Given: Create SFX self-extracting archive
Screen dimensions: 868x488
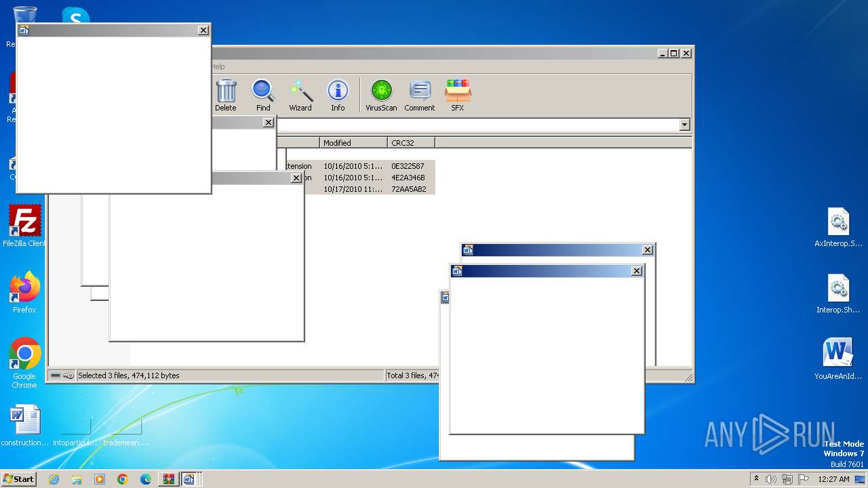Looking at the screenshot, I should click(x=458, y=95).
